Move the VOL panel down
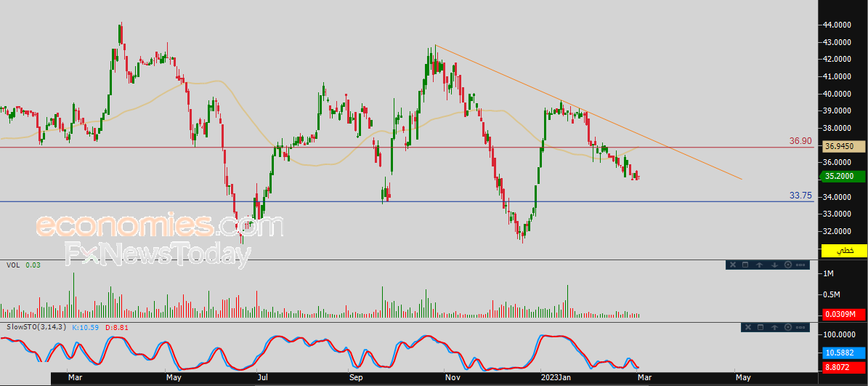The width and height of the screenshot is (868, 386). coord(774,265)
